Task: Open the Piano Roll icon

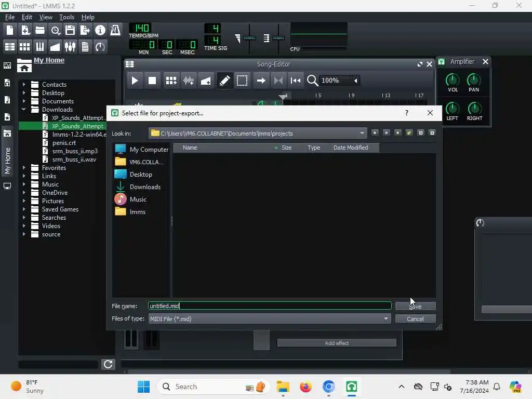Action: click(x=40, y=46)
